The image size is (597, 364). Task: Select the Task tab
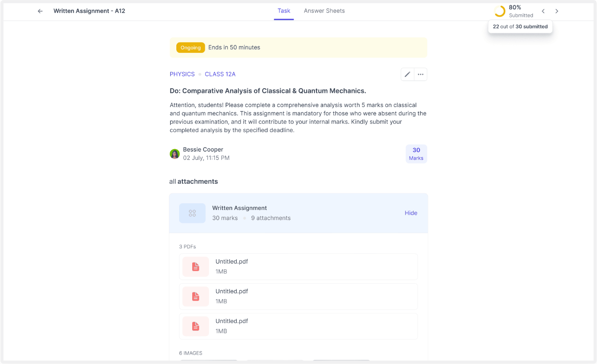pyautogui.click(x=284, y=11)
